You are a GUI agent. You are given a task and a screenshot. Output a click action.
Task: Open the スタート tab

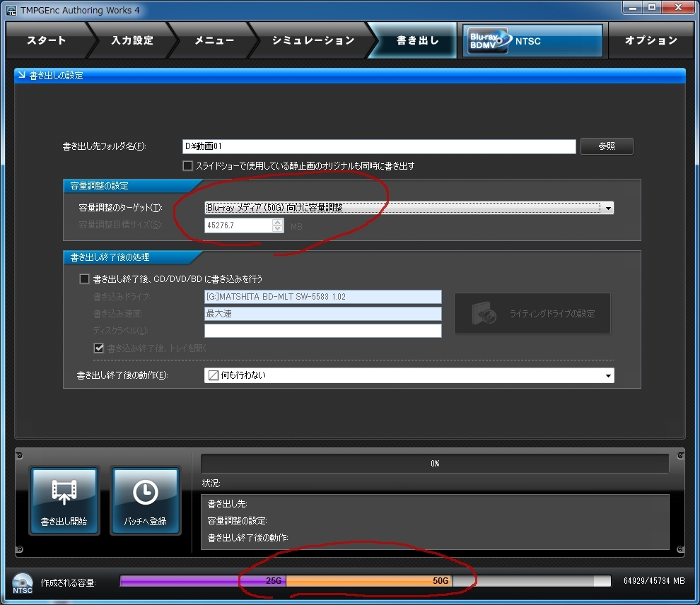(x=47, y=40)
